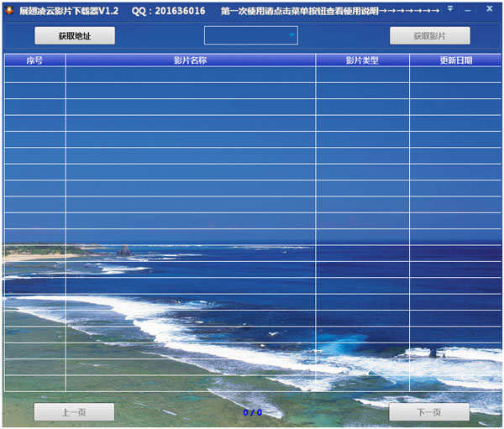Close the downloader window
The width and height of the screenshot is (504, 429).
coord(489,8)
